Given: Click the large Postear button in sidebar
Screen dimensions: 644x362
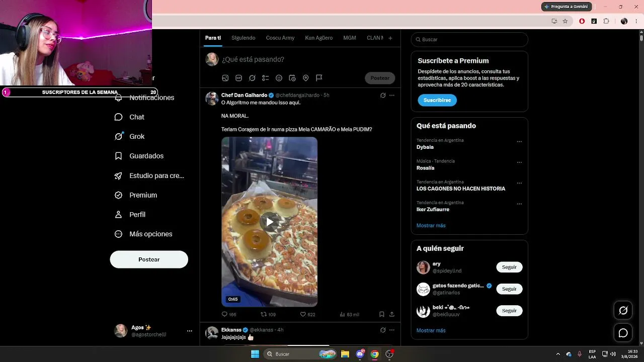Looking at the screenshot, I should [149, 259].
